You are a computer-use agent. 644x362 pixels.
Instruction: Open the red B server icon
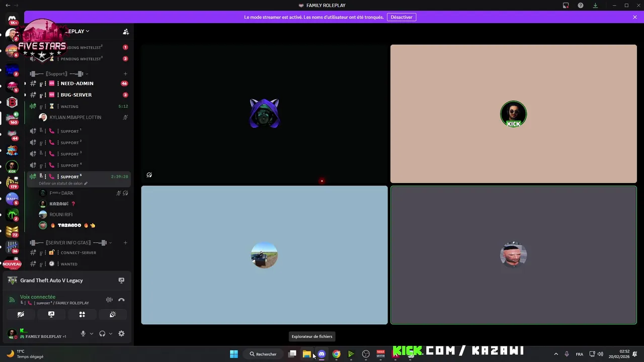tap(12, 103)
